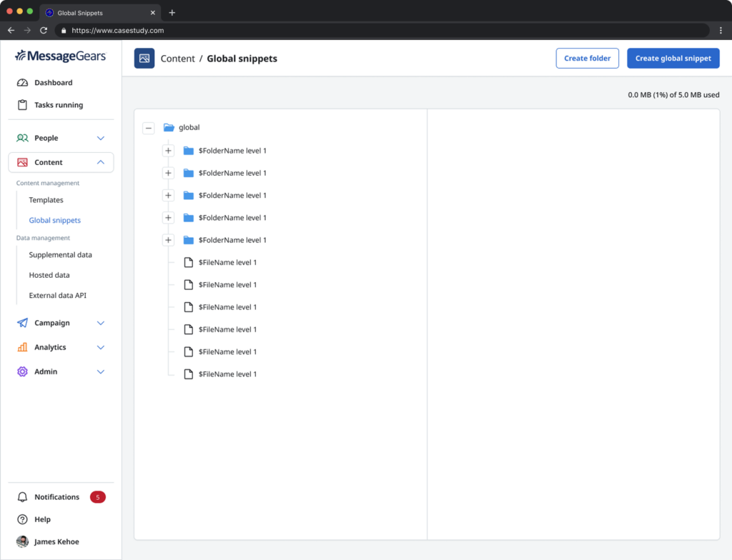This screenshot has height=560, width=732.
Task: Click the Campaign paper plane icon
Action: (x=22, y=323)
